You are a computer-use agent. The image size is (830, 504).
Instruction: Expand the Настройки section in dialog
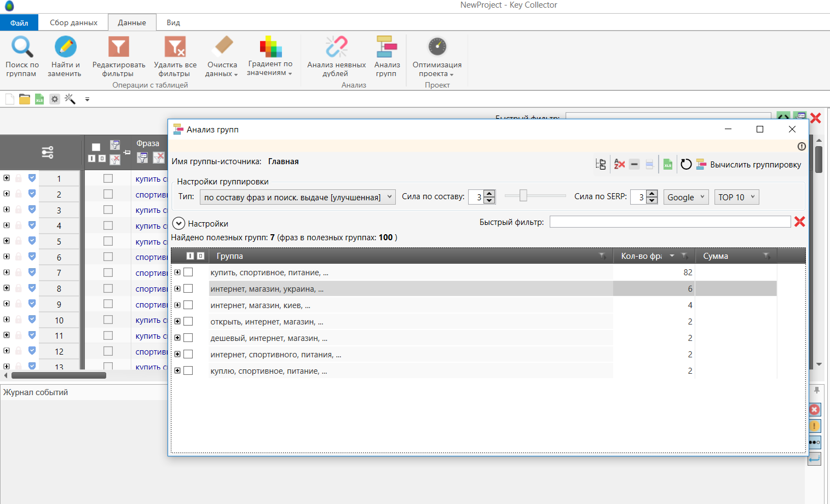coord(178,223)
